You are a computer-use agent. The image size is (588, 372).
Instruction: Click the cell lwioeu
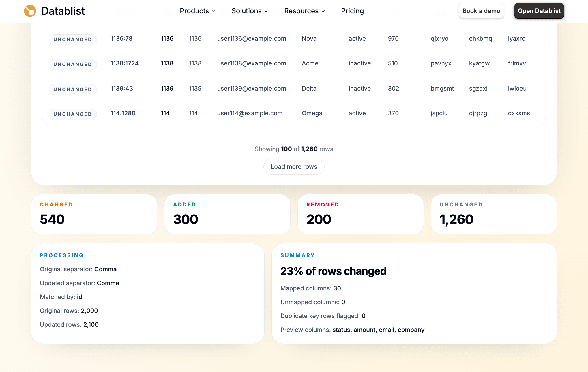point(517,89)
